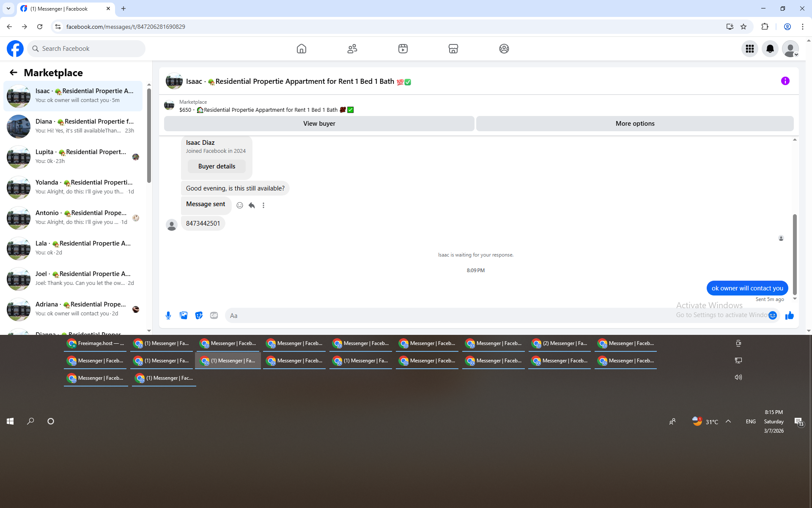Open the ENG language selector
This screenshot has height=508, width=812.
pos(751,422)
